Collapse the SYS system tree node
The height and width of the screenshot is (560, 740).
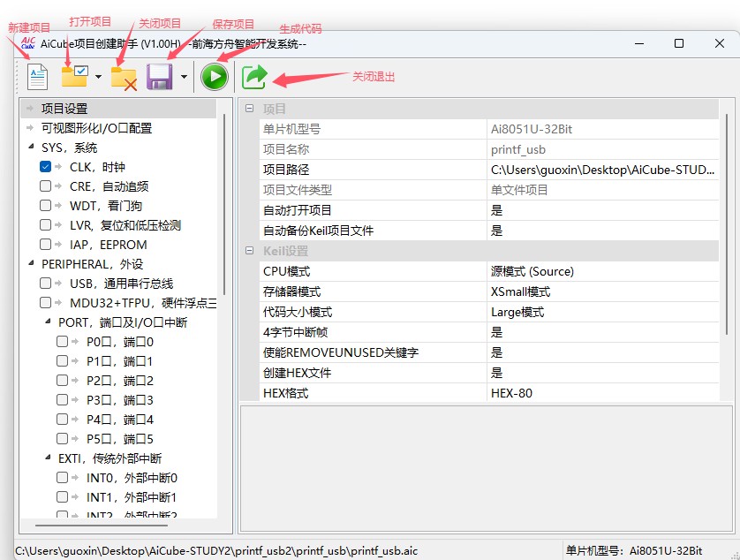(x=32, y=148)
